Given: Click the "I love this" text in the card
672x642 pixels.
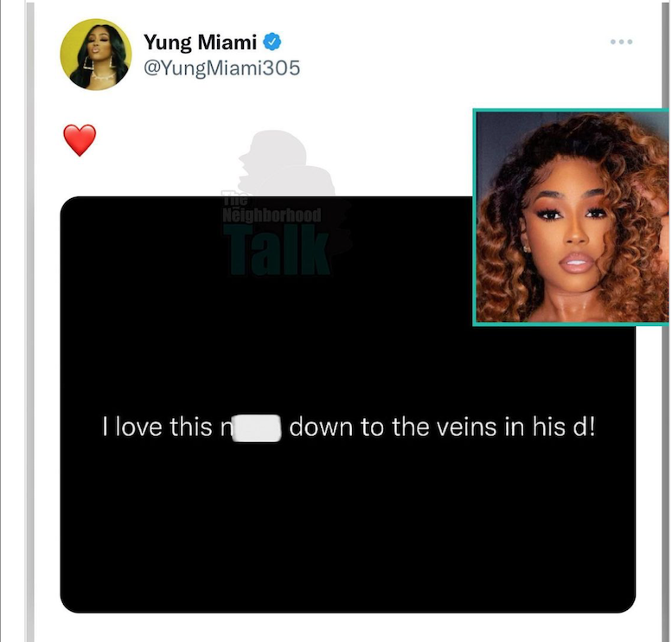Looking at the screenshot, I should point(157,427).
